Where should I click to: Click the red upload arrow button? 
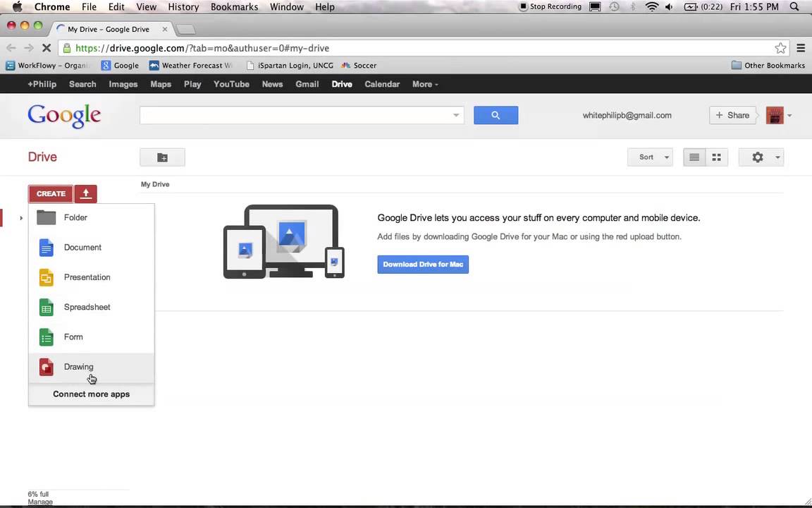(85, 193)
